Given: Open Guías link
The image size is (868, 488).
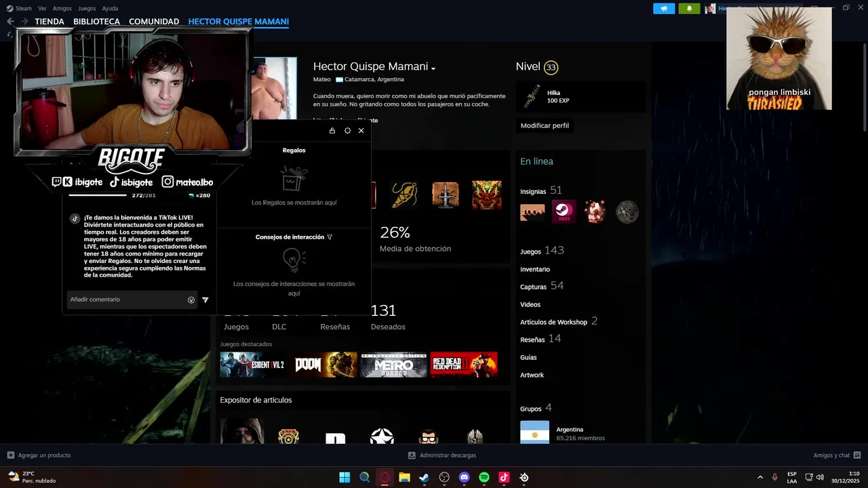Looking at the screenshot, I should [x=528, y=357].
